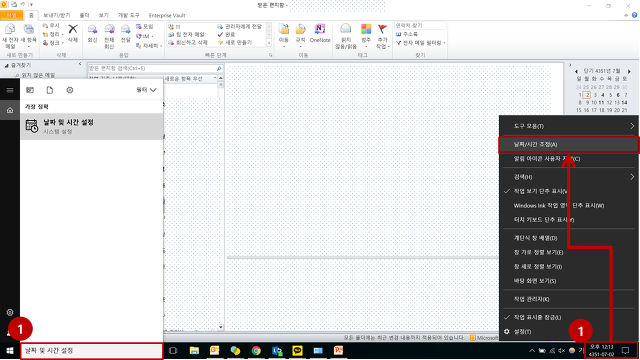Open IM reply dropdown
Screen dimensions: 640x360
[145, 36]
